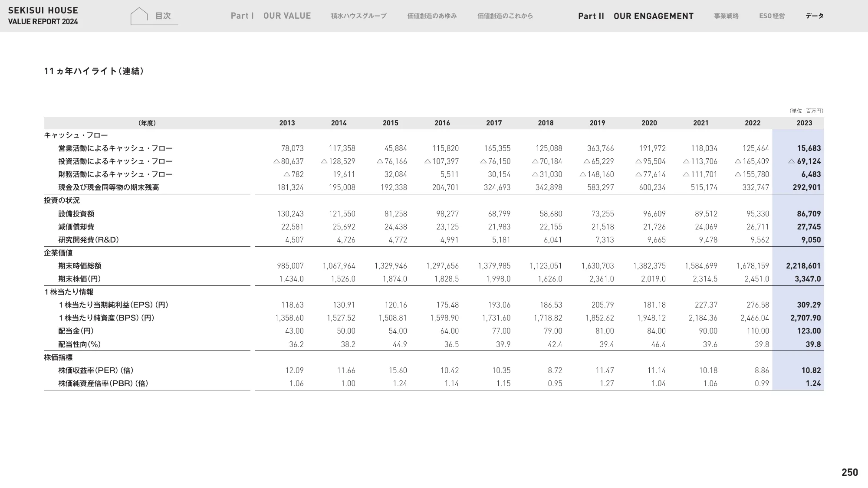Click the 11ヵ年ハイライト(連結) heading
Image resolution: width=868 pixels, height=488 pixels.
(x=94, y=71)
